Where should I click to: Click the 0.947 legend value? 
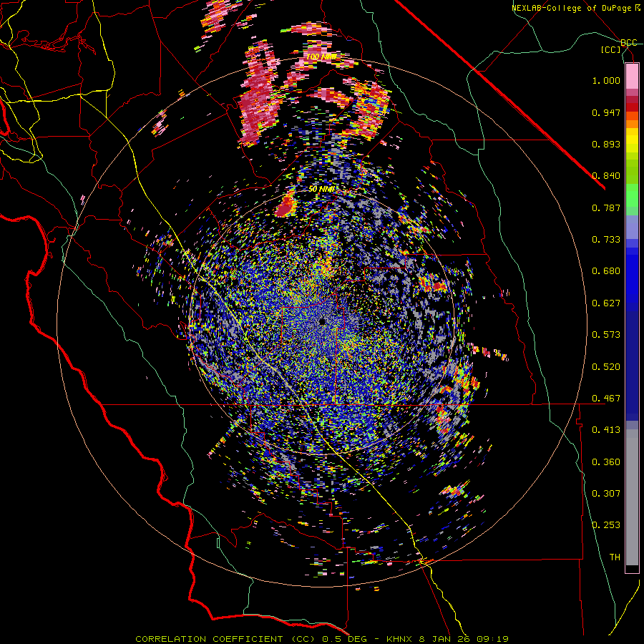(606, 112)
